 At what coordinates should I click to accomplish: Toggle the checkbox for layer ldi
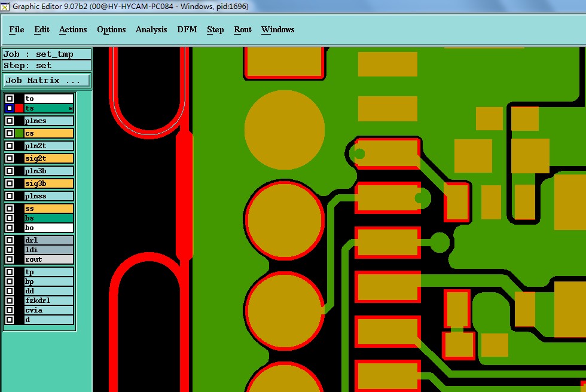pyautogui.click(x=10, y=250)
